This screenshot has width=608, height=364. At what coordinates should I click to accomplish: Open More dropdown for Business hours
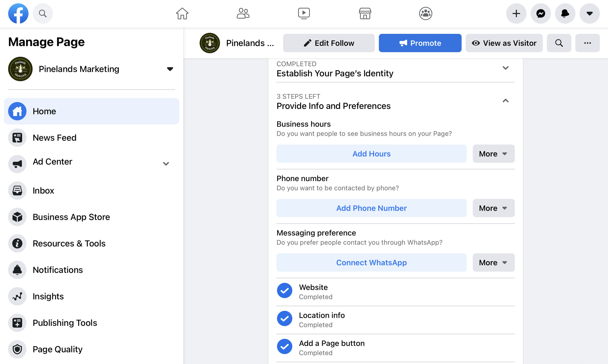(494, 154)
